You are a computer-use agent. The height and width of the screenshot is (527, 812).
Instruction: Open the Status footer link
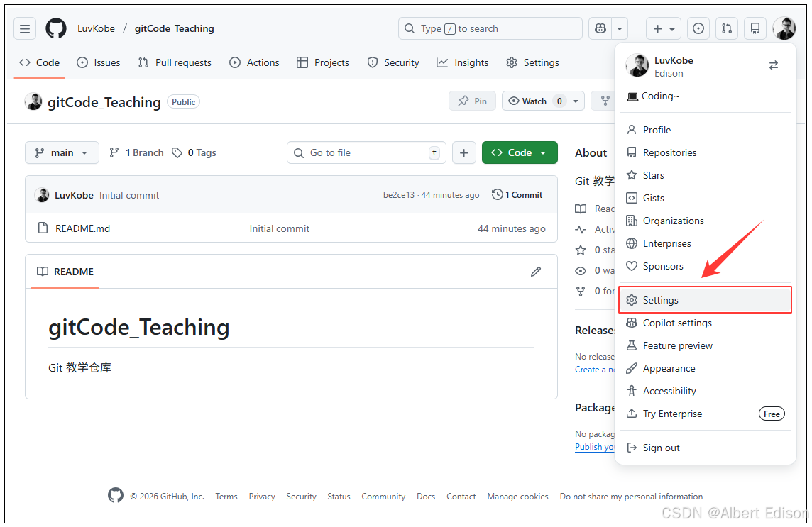pyautogui.click(x=339, y=497)
